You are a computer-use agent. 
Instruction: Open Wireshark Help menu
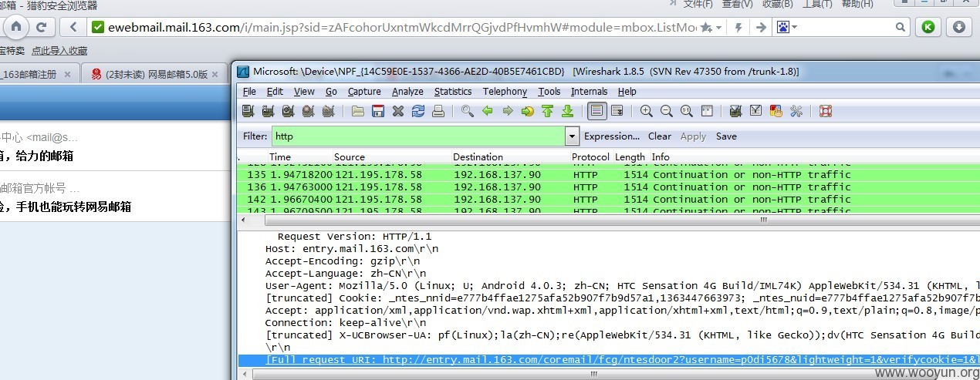tap(627, 91)
